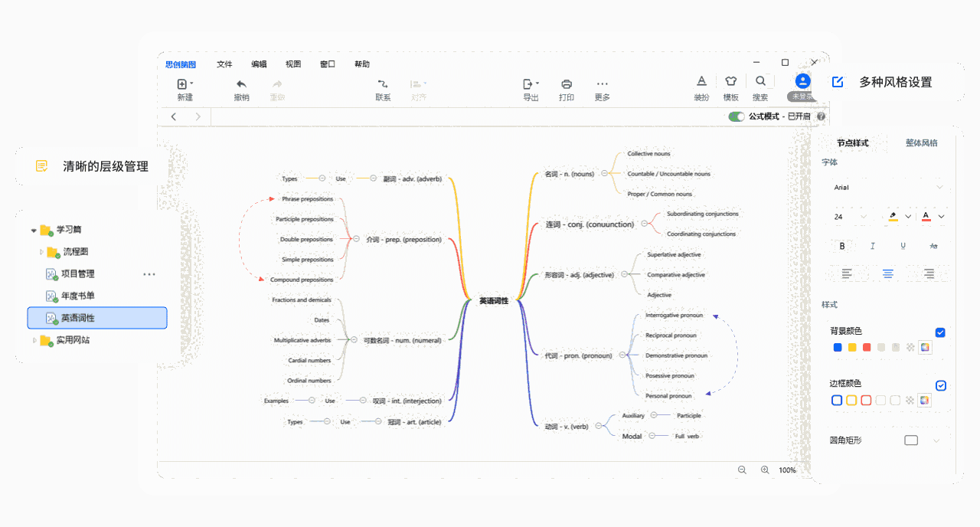
Task: Open the 导出 export icon
Action: coord(528,84)
